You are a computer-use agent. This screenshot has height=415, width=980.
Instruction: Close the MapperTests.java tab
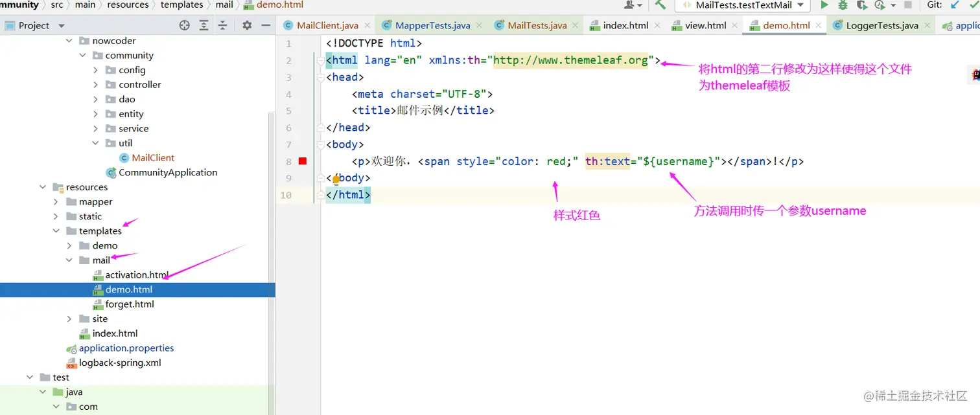point(479,25)
